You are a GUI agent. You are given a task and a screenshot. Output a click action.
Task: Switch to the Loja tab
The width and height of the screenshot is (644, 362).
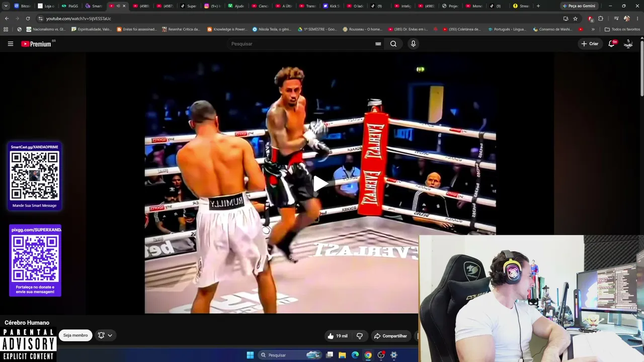[x=46, y=6]
